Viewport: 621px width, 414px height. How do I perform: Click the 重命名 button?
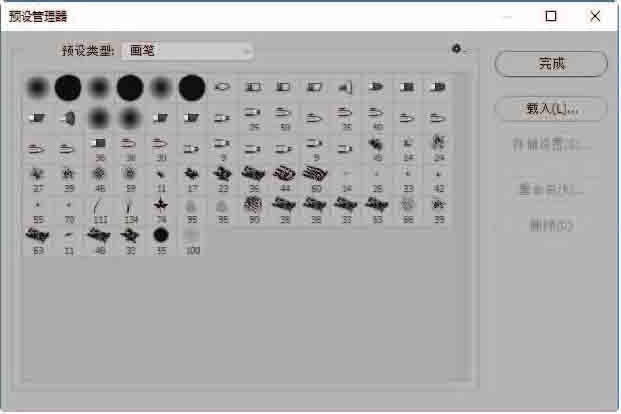click(x=551, y=189)
